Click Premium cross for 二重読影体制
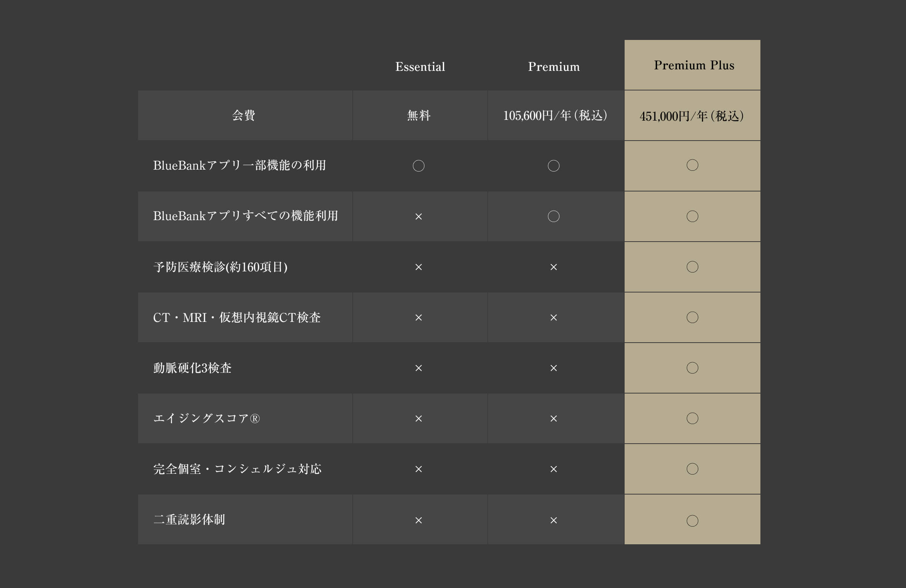The image size is (906, 588). 553,520
